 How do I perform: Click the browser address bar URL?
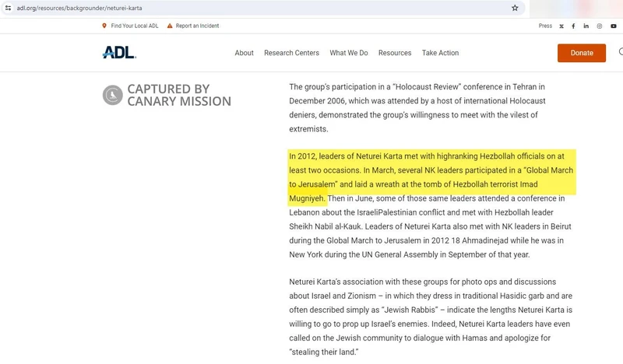pyautogui.click(x=78, y=8)
